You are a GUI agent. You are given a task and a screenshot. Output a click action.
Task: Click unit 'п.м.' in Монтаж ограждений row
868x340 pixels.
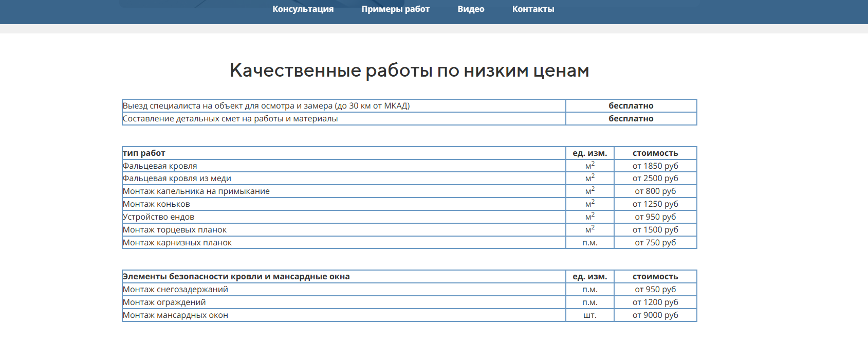(x=590, y=302)
